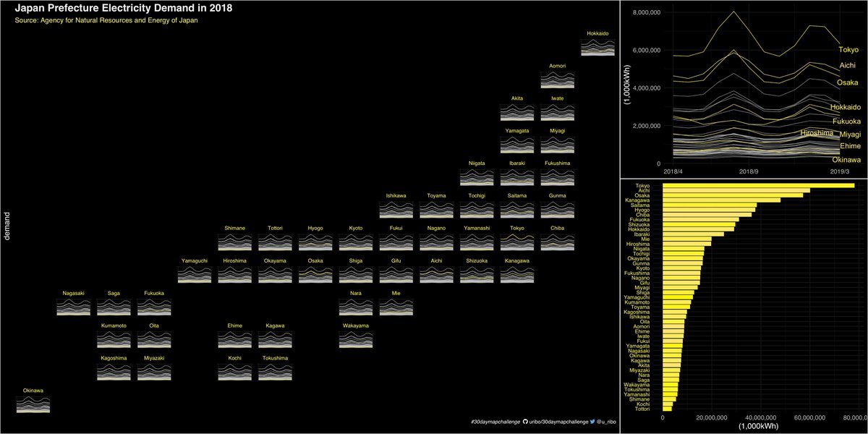868x434 pixels.
Task: Select the Nagasaki prefecture chart tile
Action: (74, 307)
